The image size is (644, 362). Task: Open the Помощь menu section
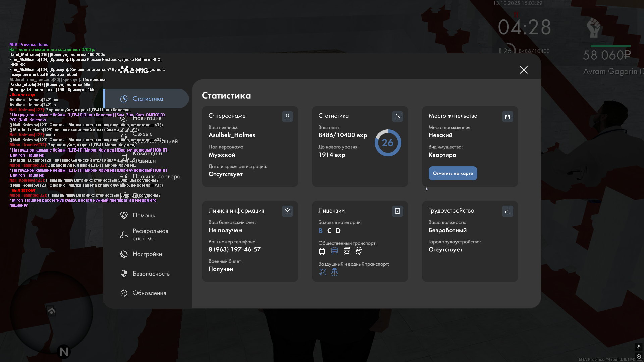(144, 215)
